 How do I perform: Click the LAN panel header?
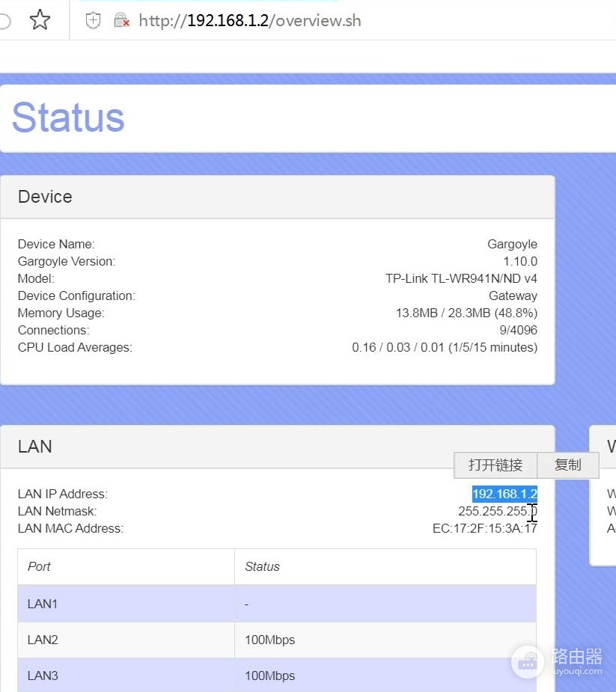(35, 447)
